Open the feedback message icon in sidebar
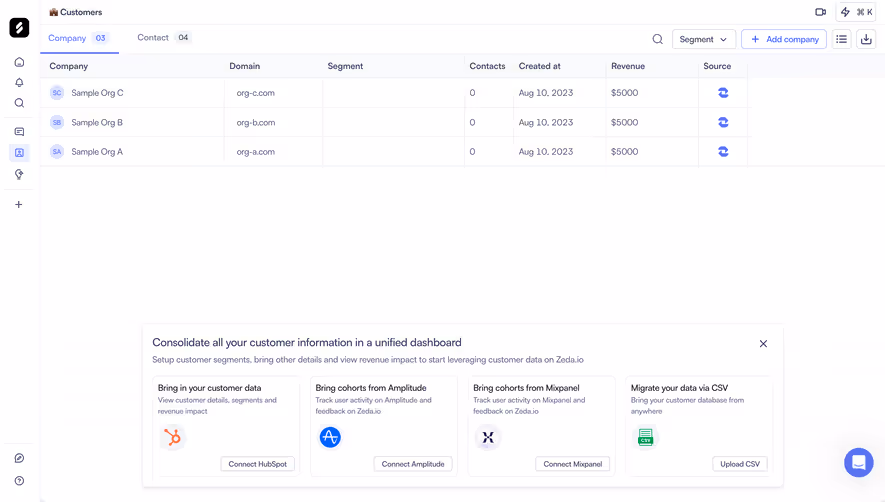 [19, 132]
